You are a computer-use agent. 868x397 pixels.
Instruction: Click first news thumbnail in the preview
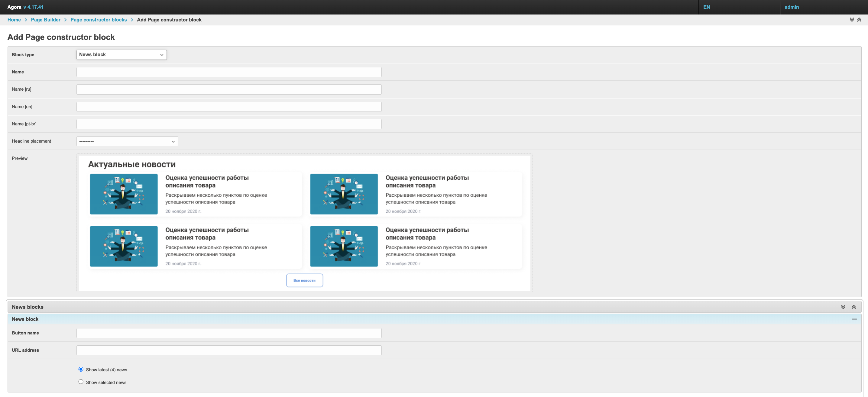pos(124,194)
